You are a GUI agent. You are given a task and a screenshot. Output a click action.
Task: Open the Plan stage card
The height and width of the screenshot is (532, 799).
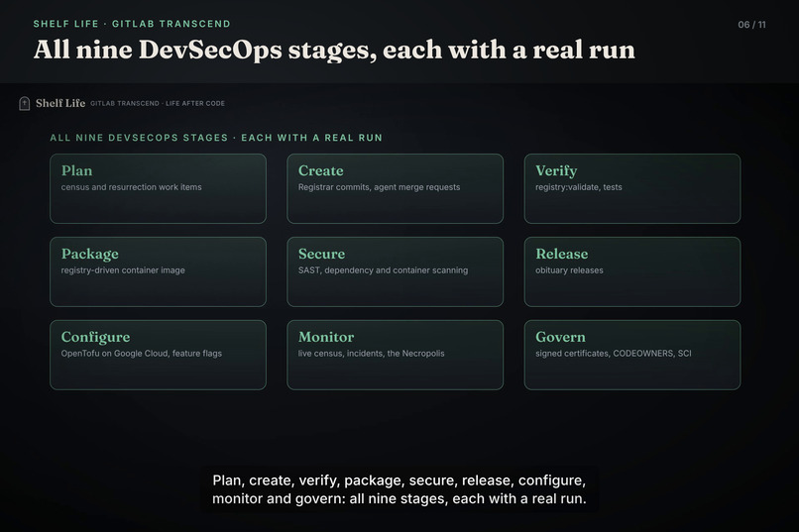pyautogui.click(x=158, y=188)
